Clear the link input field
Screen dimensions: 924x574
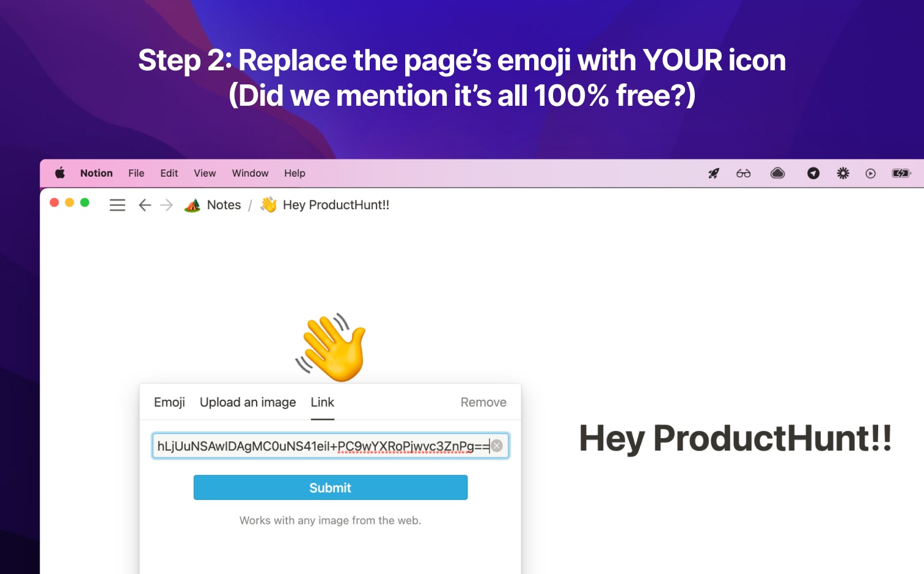click(x=497, y=446)
